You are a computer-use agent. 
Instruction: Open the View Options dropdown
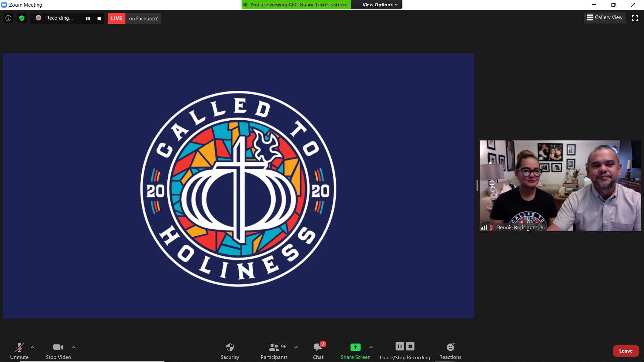[x=380, y=5]
